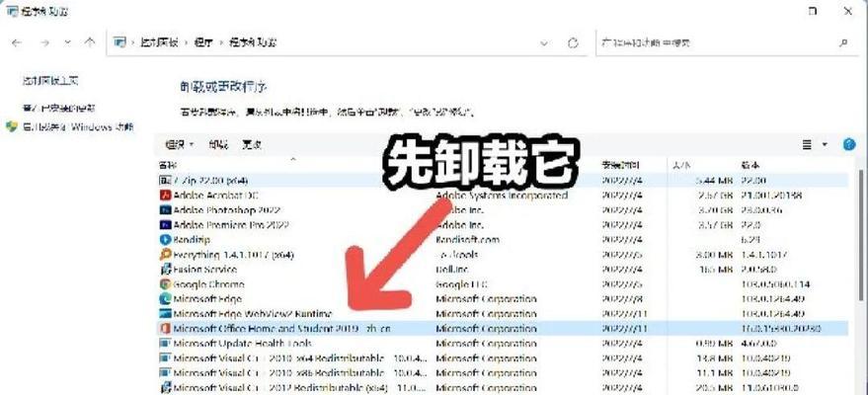The image size is (868, 395).
Task: Expand breadcrumb chevron after 程序
Action: point(221,42)
